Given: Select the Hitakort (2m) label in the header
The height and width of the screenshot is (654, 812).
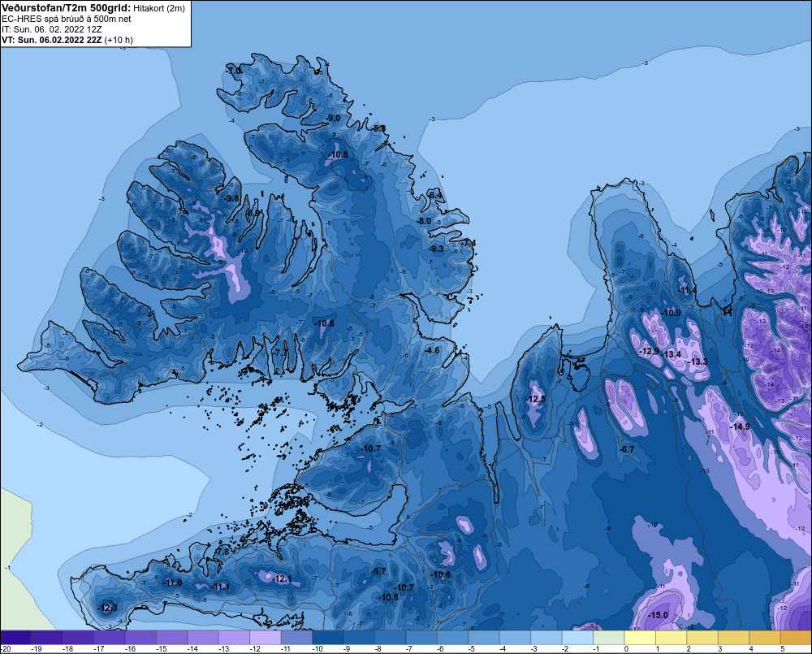Looking at the screenshot, I should [159, 8].
